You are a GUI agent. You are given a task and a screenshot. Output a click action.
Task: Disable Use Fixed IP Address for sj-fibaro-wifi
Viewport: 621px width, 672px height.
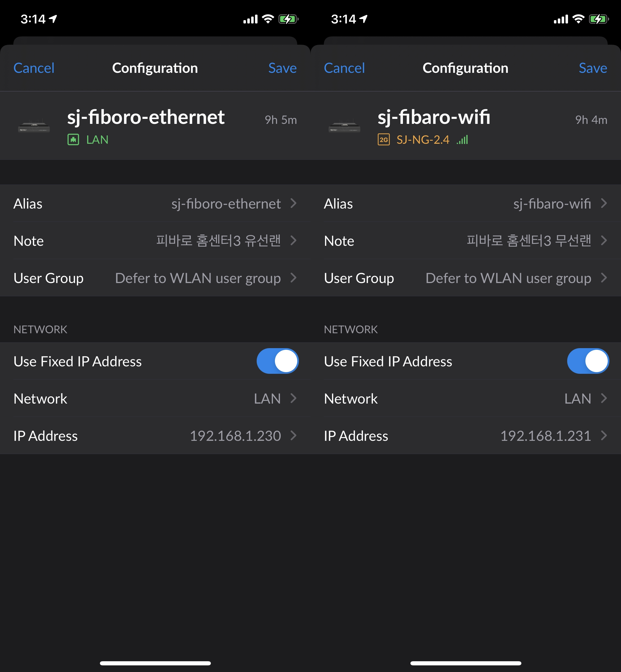point(588,361)
